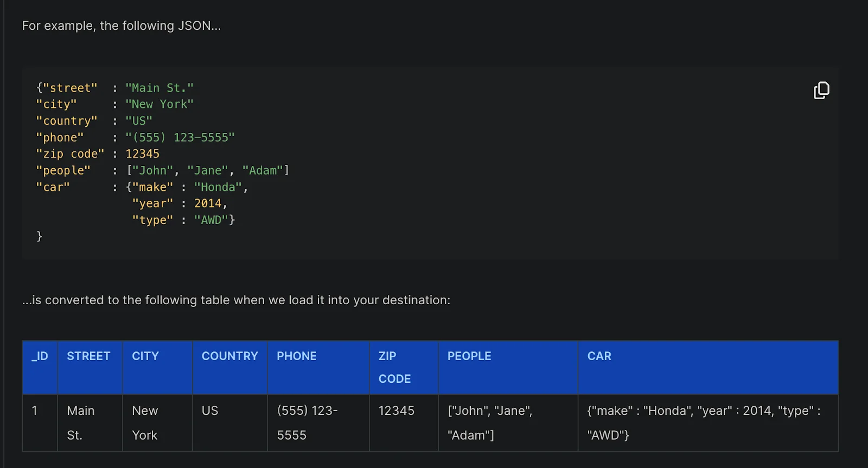Screen dimensions: 868x468
Task: Click the PEOPLE column header
Action: click(x=469, y=356)
